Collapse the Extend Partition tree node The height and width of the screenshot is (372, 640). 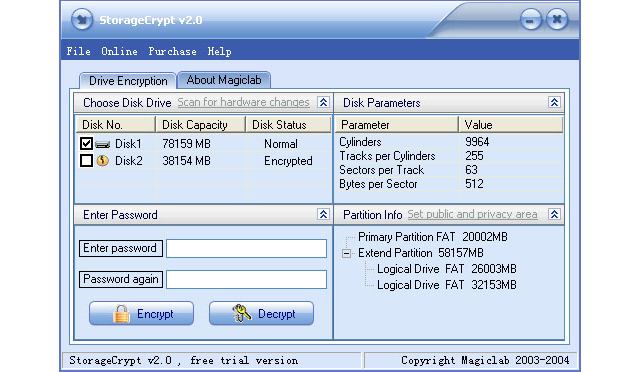click(347, 254)
